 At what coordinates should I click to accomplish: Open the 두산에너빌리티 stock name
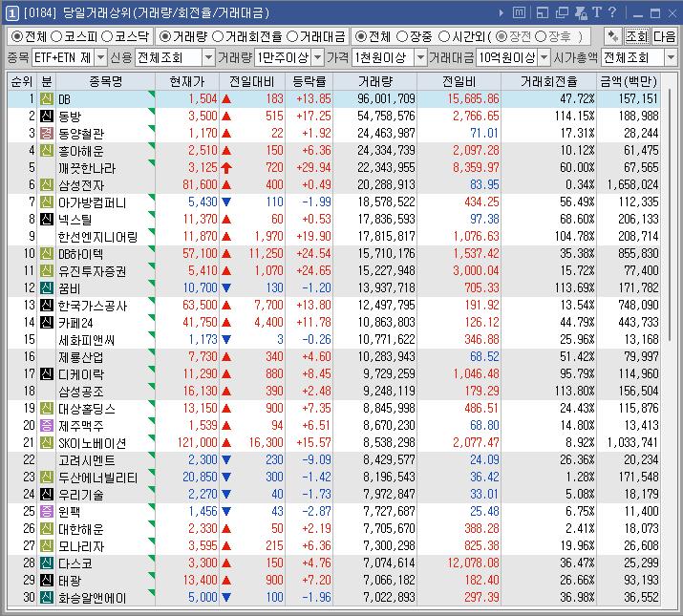pyautogui.click(x=98, y=478)
